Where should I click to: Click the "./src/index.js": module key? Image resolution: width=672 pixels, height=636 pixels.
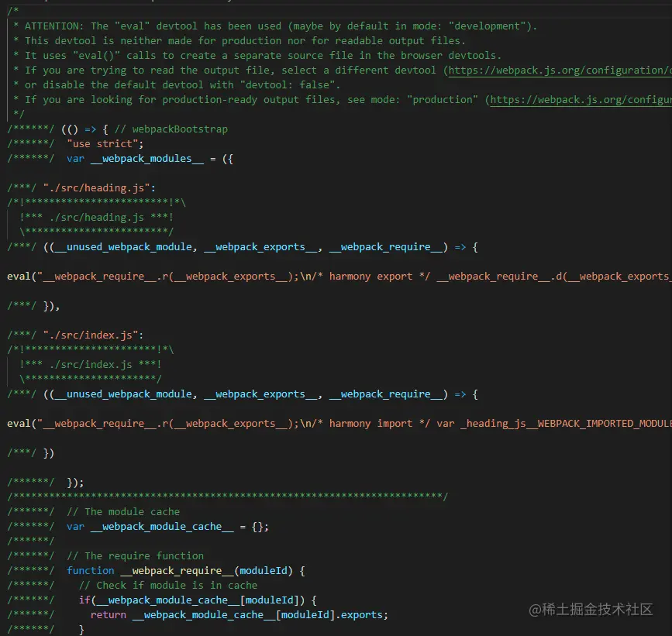93,335
